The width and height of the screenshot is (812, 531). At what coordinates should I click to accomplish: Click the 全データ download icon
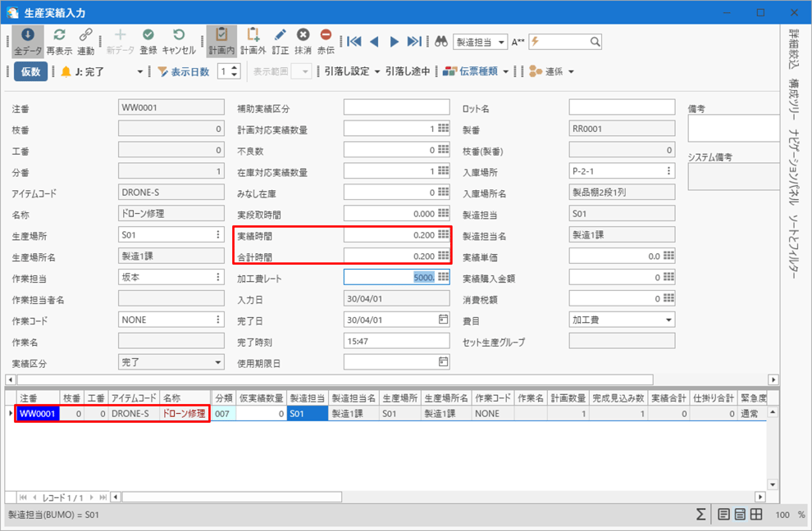(x=27, y=35)
